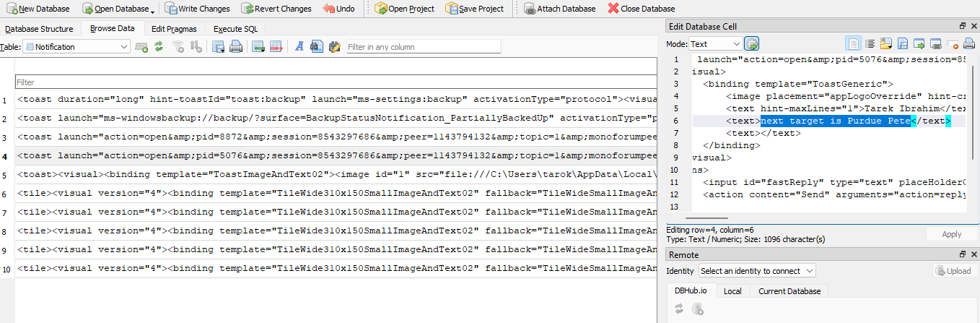Open the Current Database tab in the Remote panel
The width and height of the screenshot is (980, 323).
pos(789,291)
